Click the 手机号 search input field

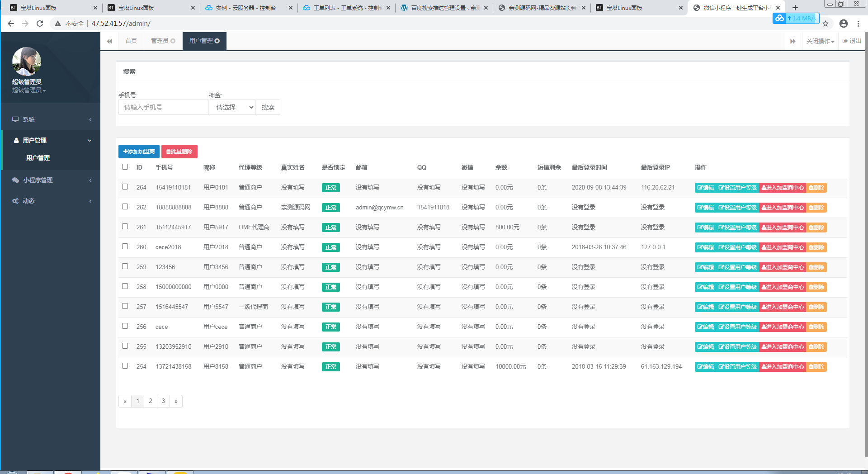click(x=164, y=107)
